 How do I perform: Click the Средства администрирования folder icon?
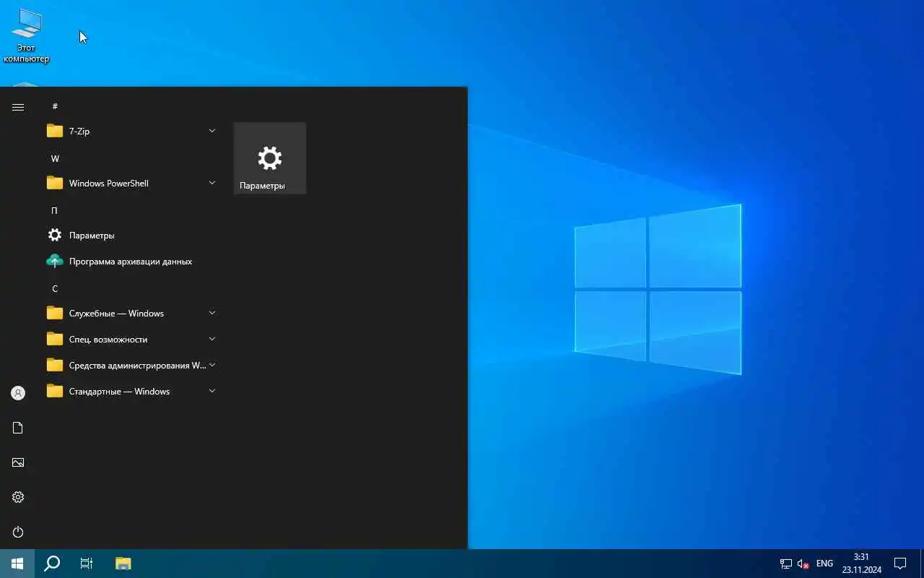(x=55, y=365)
